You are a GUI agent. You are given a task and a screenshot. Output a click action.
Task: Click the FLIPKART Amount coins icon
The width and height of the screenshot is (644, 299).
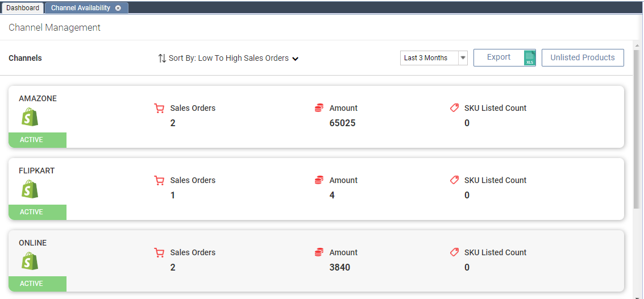pos(319,180)
